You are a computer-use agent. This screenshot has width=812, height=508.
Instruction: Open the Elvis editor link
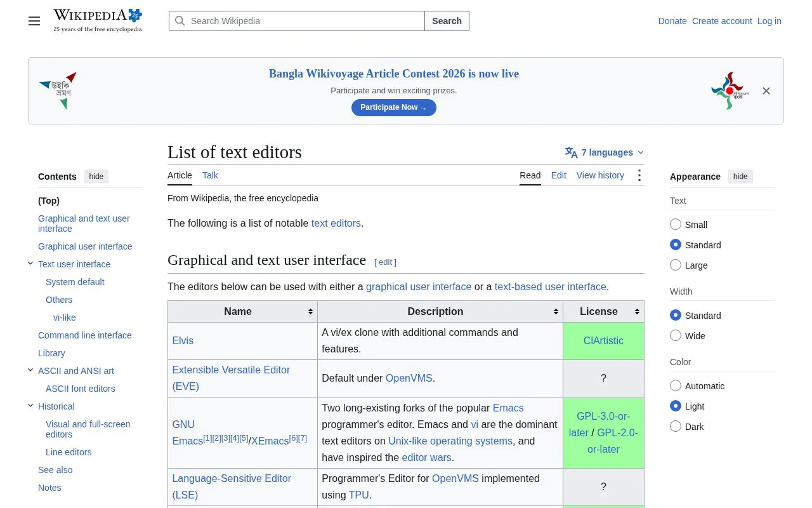(x=183, y=340)
